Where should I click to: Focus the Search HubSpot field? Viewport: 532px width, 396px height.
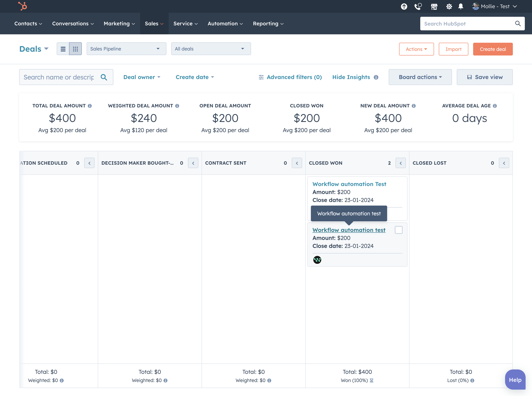pyautogui.click(x=472, y=24)
